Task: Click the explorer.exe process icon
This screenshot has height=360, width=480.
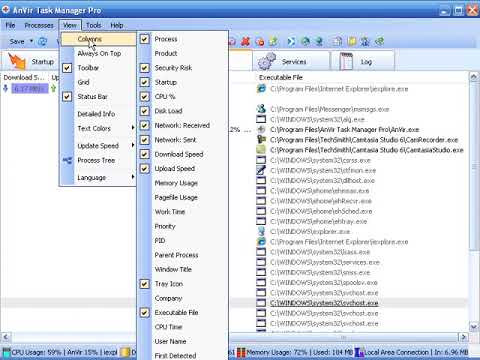Action: (x=261, y=231)
